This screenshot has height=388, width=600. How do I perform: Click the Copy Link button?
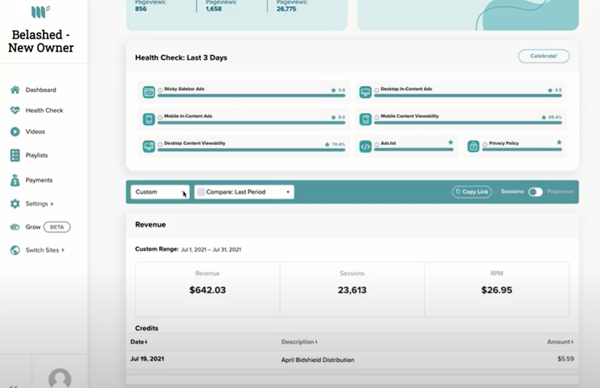[472, 192]
